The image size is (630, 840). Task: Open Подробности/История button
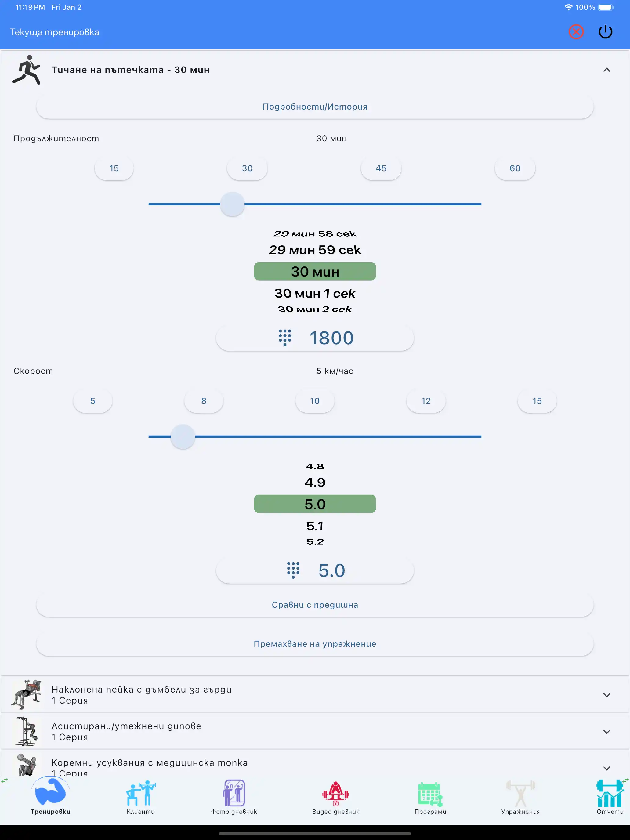point(314,107)
